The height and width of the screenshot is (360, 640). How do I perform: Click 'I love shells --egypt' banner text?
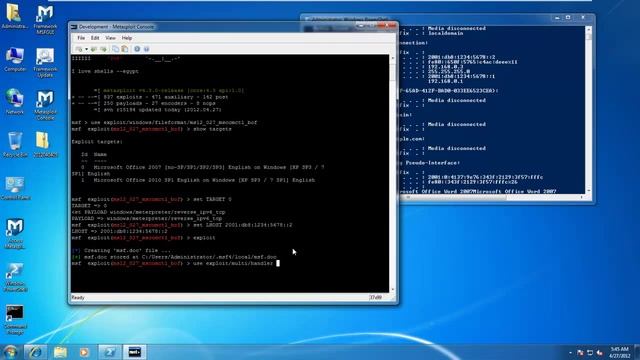point(105,71)
